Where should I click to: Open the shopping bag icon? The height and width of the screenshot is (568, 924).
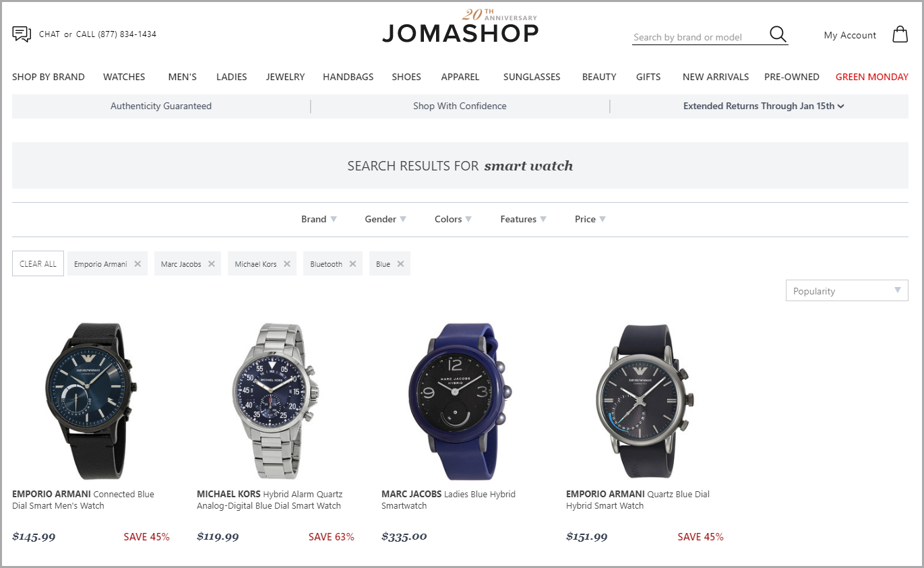coord(900,34)
